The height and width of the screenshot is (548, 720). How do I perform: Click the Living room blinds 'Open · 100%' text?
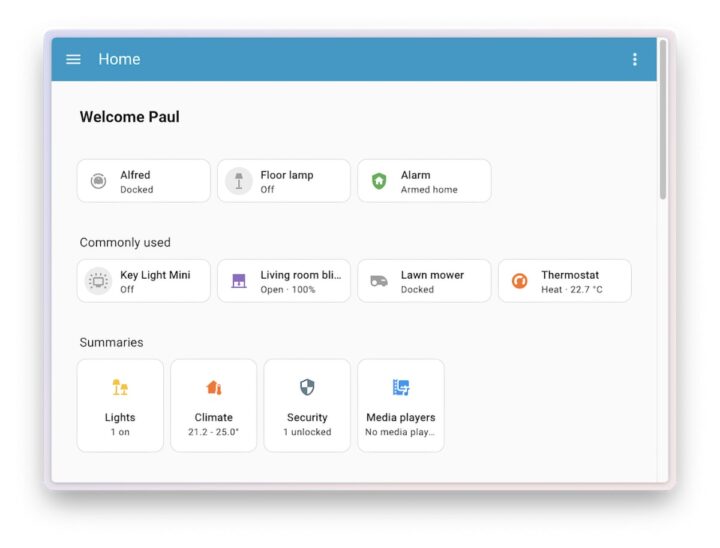pyautogui.click(x=288, y=289)
